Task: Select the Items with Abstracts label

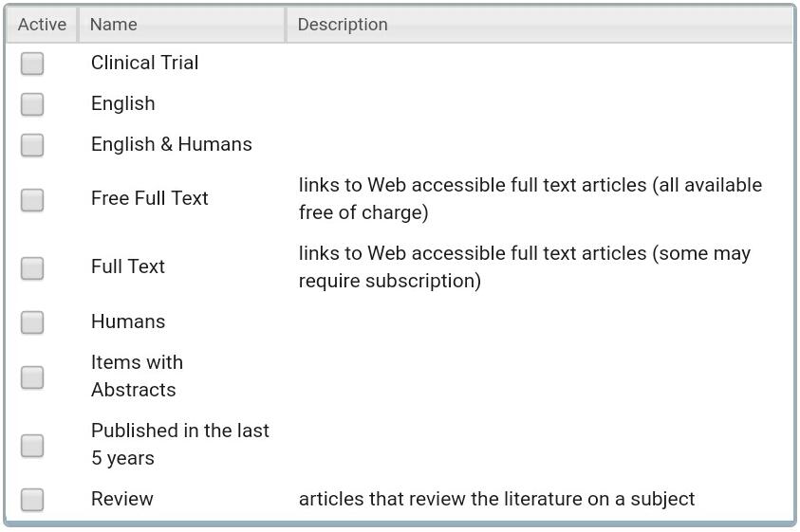Action: [137, 376]
